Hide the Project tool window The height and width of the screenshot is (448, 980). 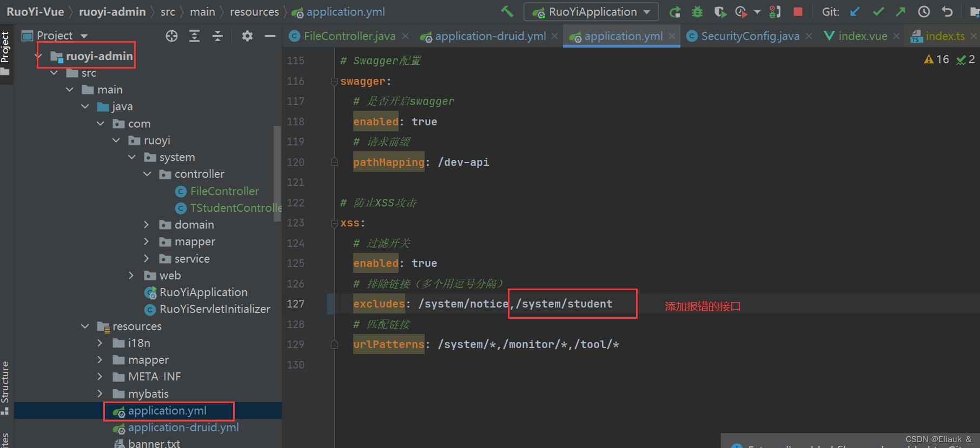[270, 36]
